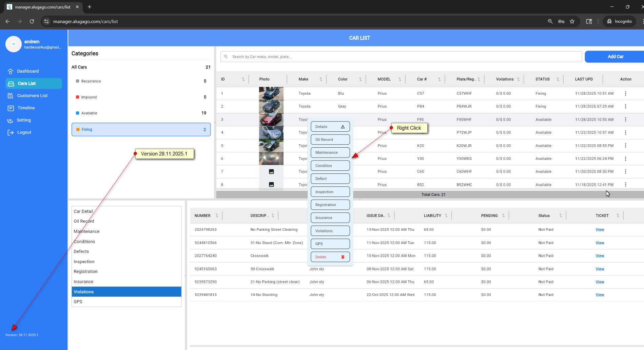
Task: Open View link for ticket 2024798263
Action: [600, 230]
